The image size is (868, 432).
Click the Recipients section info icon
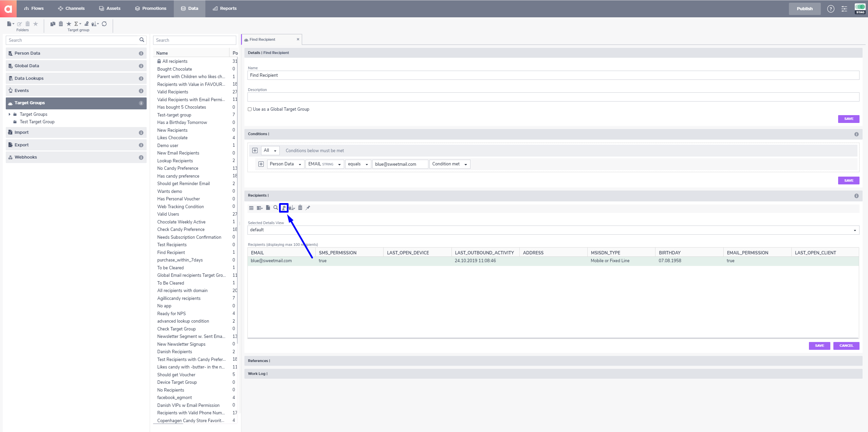(x=856, y=196)
